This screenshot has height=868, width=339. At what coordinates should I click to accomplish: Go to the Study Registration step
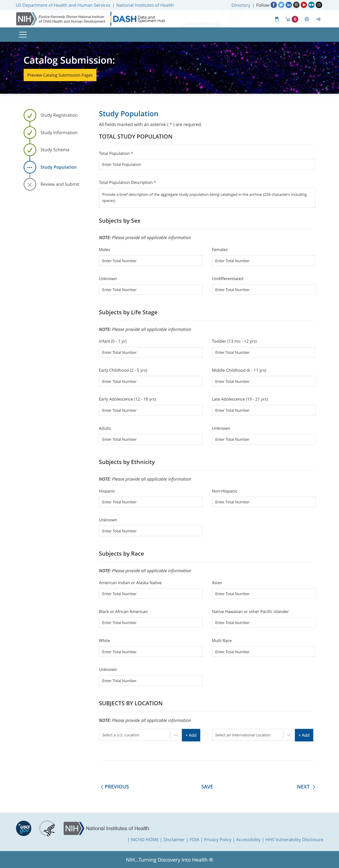(59, 115)
